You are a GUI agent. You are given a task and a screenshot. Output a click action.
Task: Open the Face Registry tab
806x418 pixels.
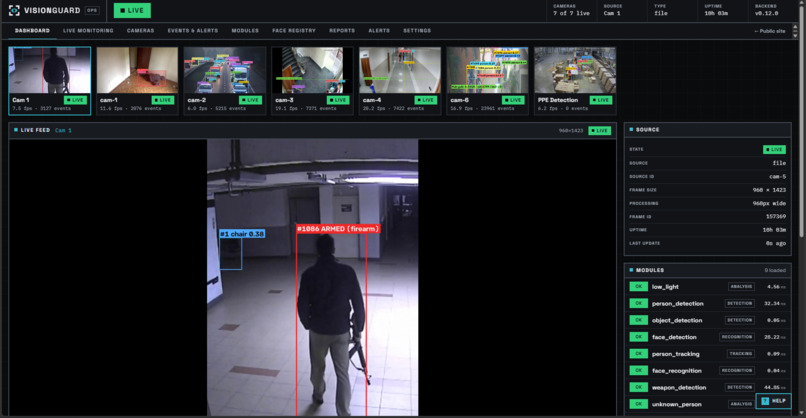(294, 31)
